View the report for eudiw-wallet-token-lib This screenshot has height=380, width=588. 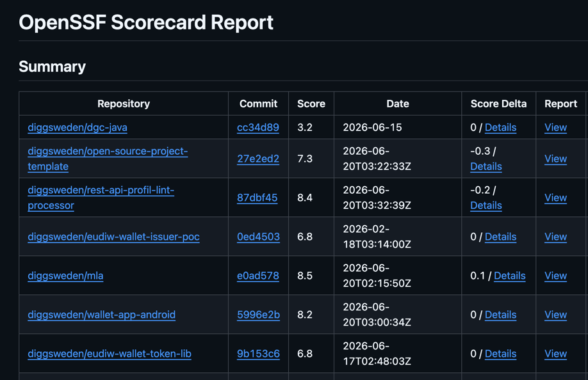556,353
